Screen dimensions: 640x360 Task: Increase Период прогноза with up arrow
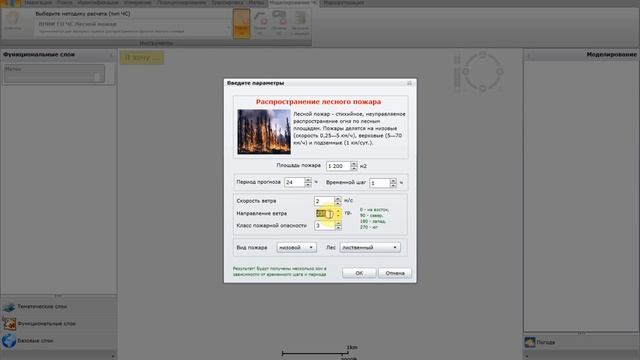click(x=308, y=180)
